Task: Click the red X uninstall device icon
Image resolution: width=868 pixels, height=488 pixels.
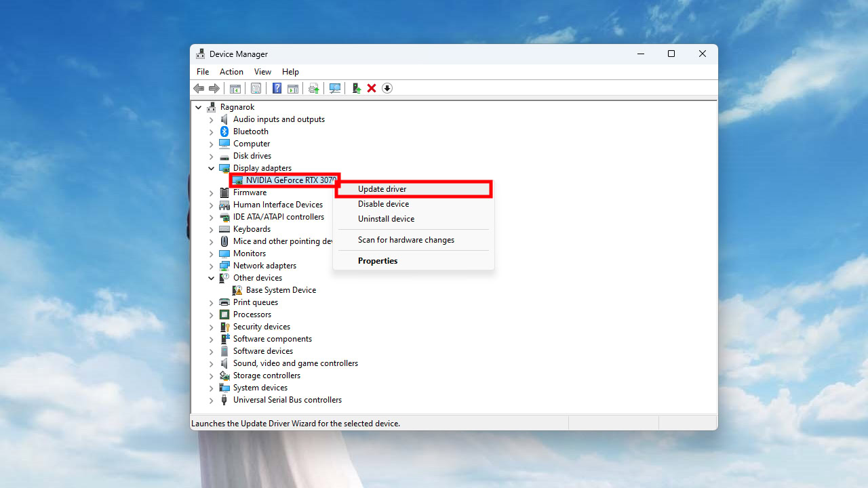Action: coord(372,88)
